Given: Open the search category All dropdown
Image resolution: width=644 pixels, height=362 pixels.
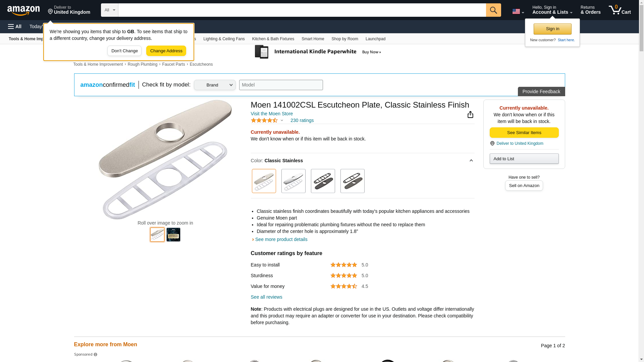Looking at the screenshot, I should (109, 10).
